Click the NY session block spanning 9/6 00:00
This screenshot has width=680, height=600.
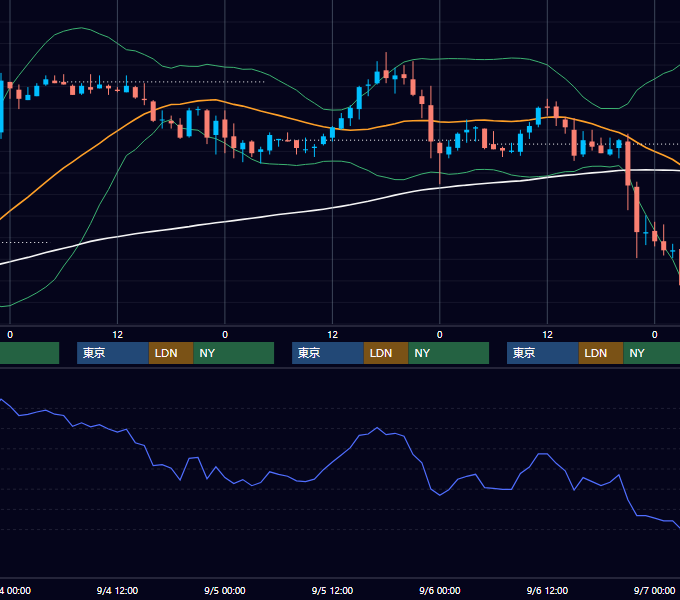click(448, 353)
